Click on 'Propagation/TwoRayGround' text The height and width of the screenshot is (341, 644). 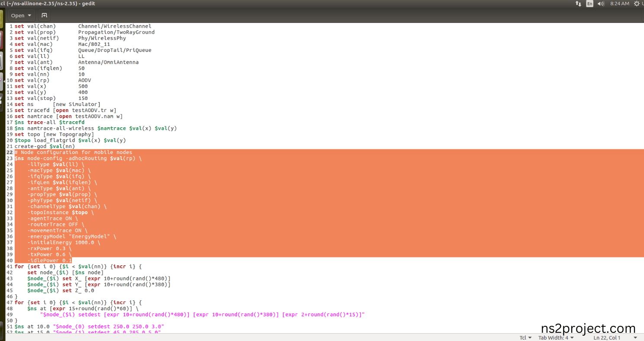(x=117, y=32)
